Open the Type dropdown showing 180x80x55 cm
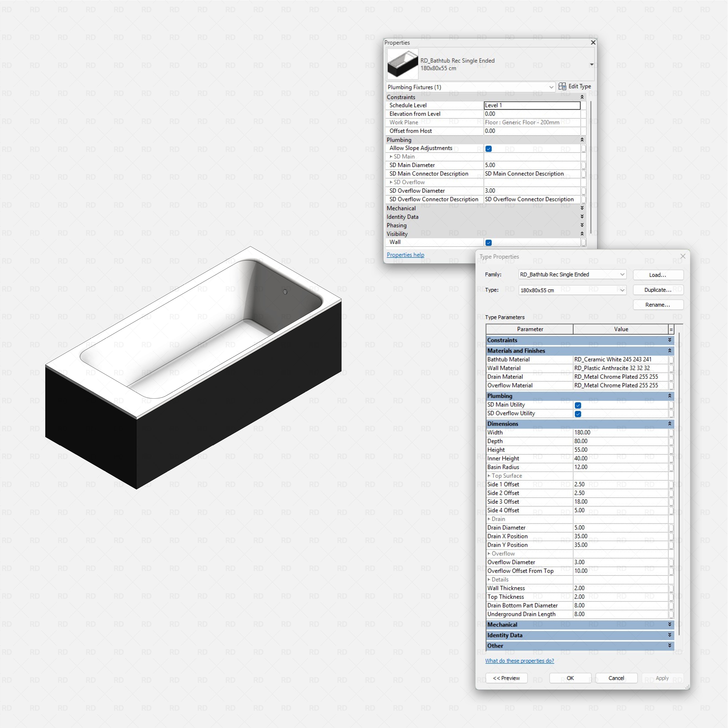This screenshot has width=728, height=728. coord(572,290)
